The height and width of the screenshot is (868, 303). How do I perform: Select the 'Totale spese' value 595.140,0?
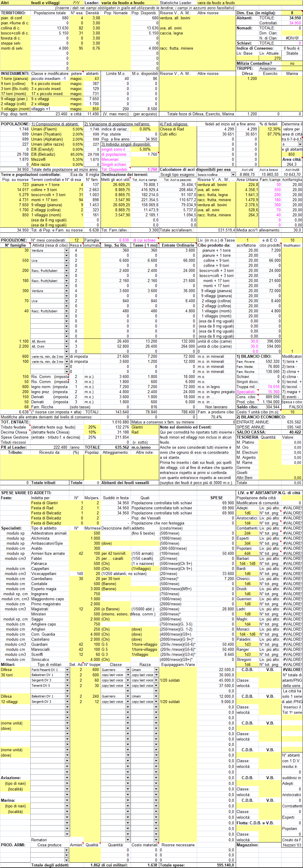(216, 865)
